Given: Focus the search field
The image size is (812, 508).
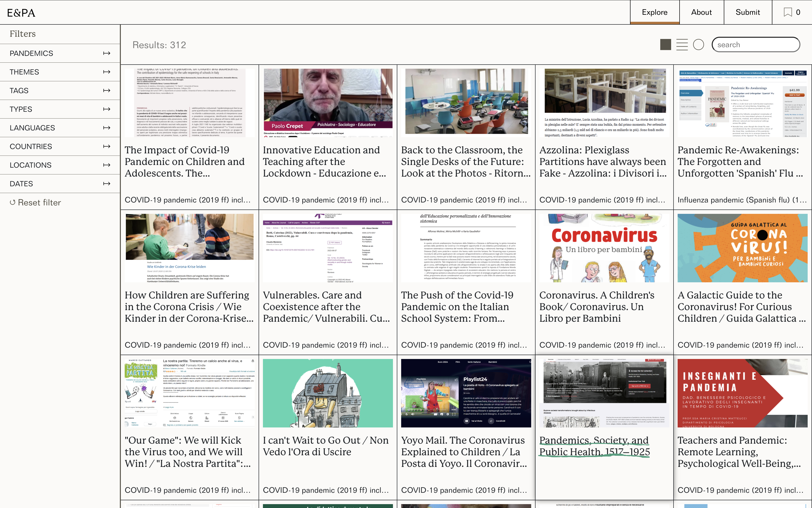Looking at the screenshot, I should click(x=756, y=45).
